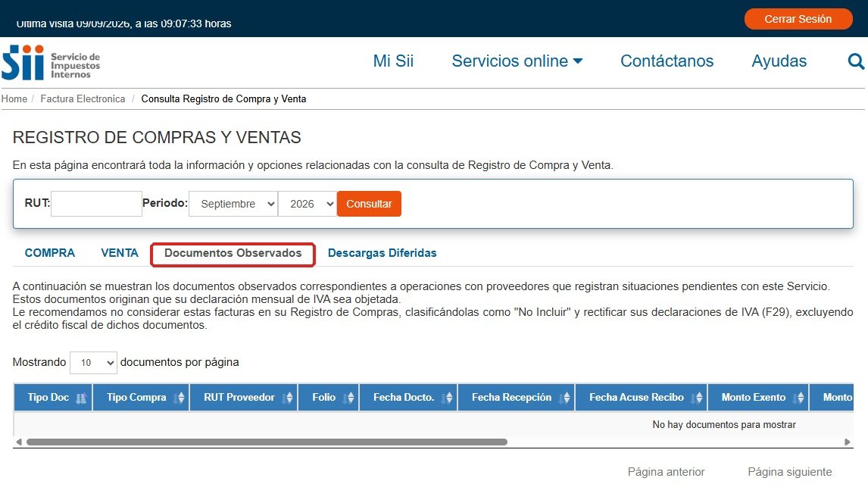Screen dimensions: 868x503
Task: Sort by Tipo Doc column arrows
Action: click(81, 398)
